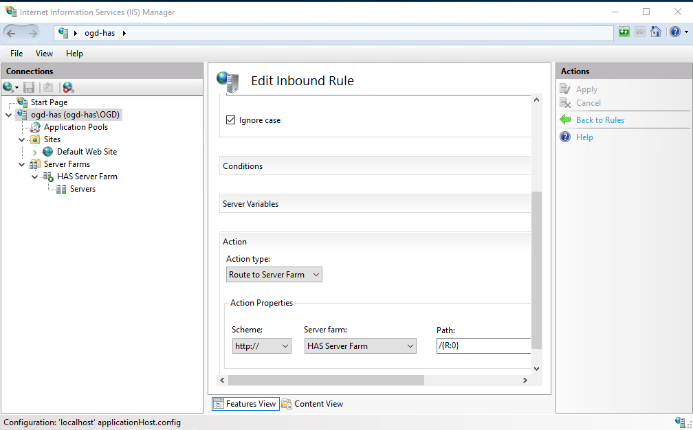The height and width of the screenshot is (430, 693).
Task: Click the horizontal scrollbar thumb
Action: click(x=326, y=380)
